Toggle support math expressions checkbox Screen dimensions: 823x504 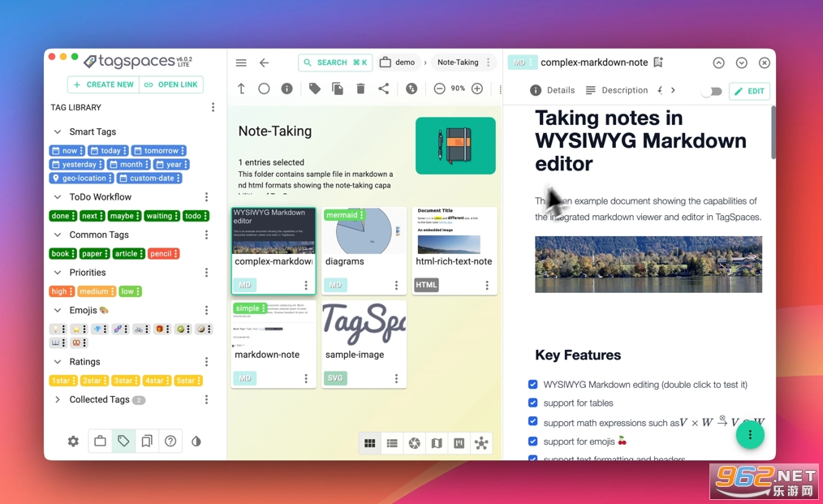[x=532, y=421]
